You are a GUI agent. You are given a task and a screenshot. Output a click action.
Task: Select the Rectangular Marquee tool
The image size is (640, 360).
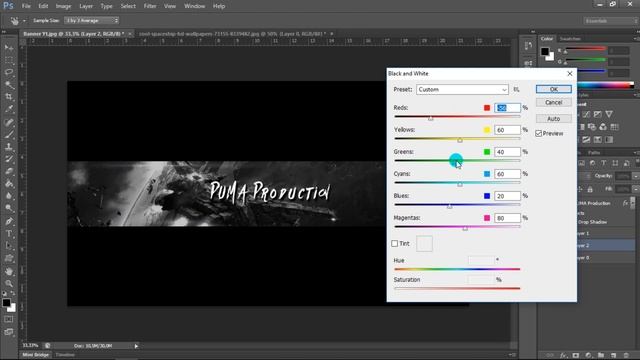pos(9,60)
